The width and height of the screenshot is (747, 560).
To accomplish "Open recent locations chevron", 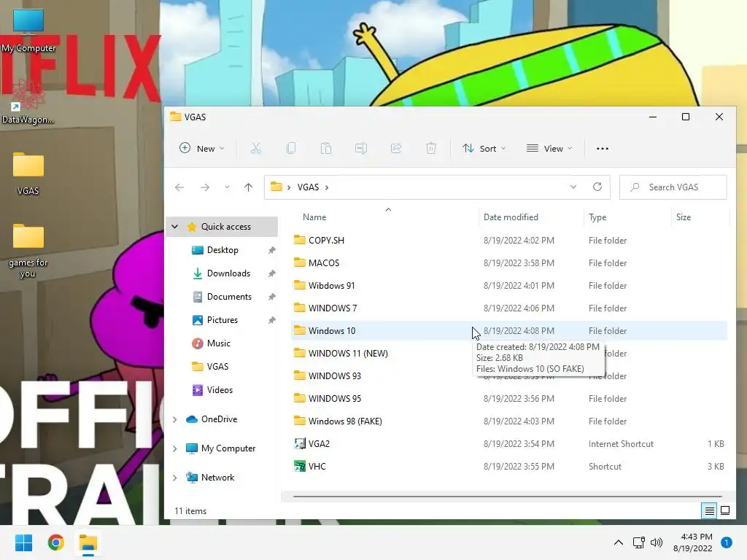I will click(x=228, y=187).
